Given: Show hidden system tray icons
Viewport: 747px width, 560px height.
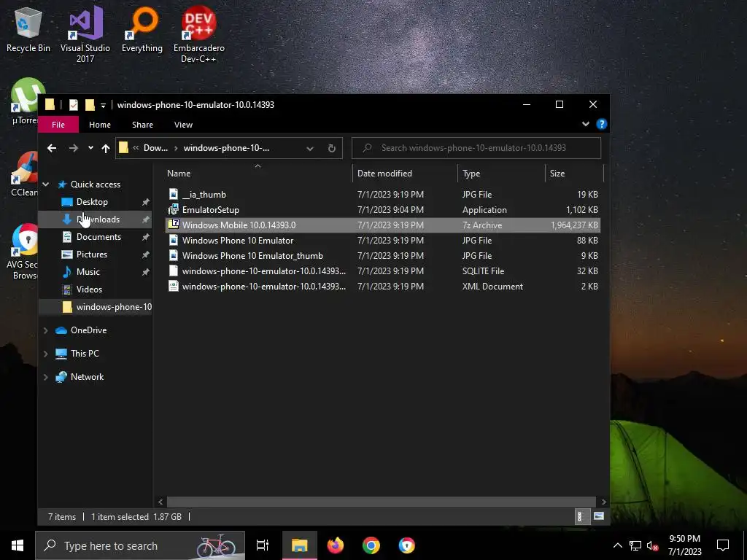Looking at the screenshot, I should (617, 545).
